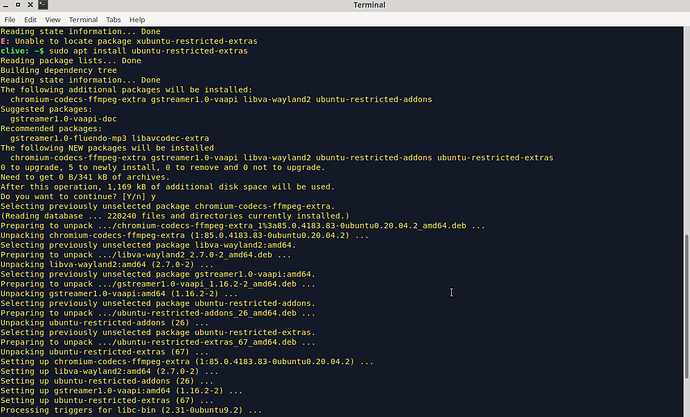Screen dimensions: 690x417
Task: Maximize the Terminal window
Action: [18, 5]
